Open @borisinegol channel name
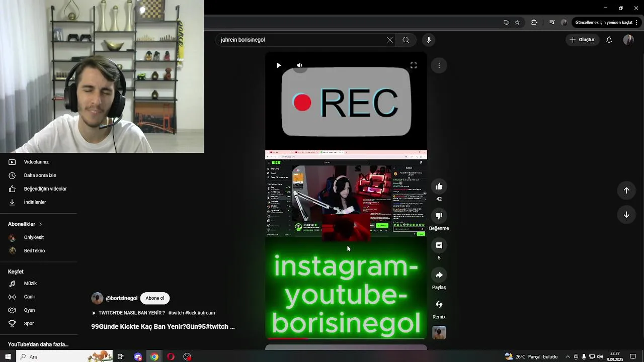This screenshot has height=362, width=644. 121,298
